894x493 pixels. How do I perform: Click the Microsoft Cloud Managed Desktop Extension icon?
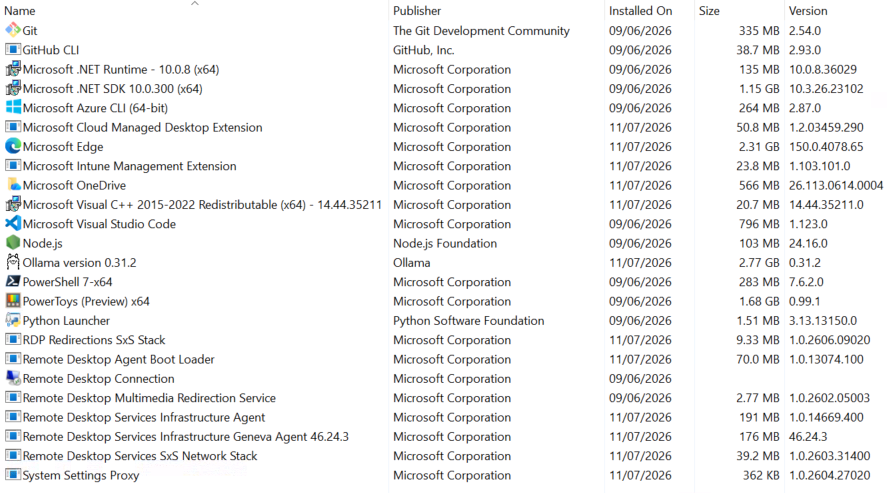[x=13, y=127]
